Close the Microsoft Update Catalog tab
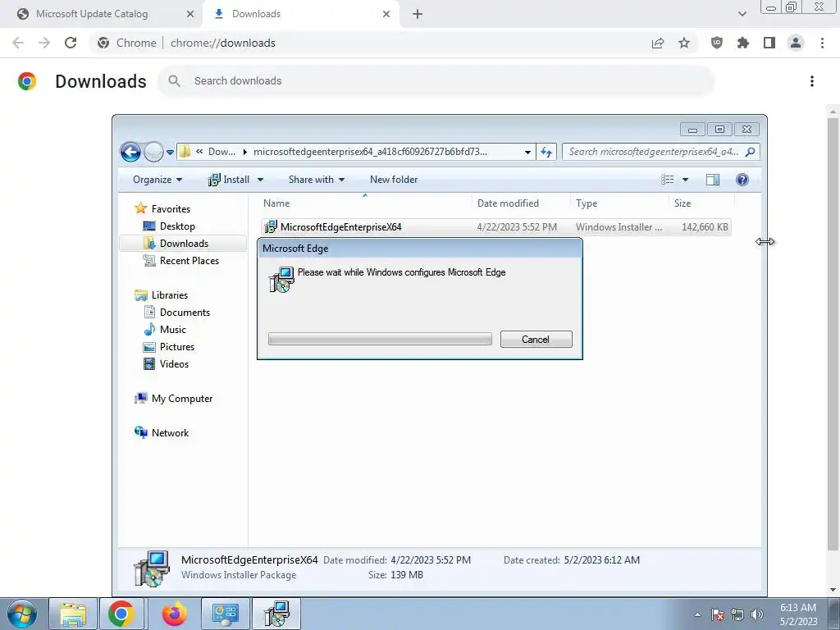This screenshot has width=840, height=630. coord(189,14)
